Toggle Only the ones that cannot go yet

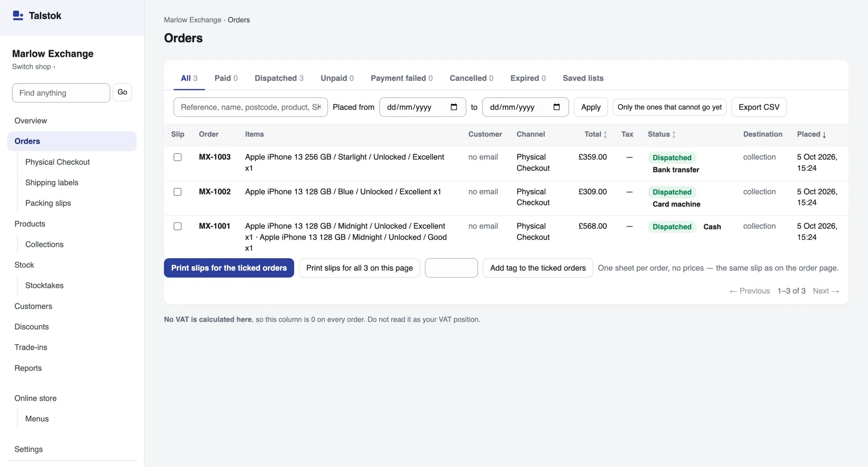669,107
